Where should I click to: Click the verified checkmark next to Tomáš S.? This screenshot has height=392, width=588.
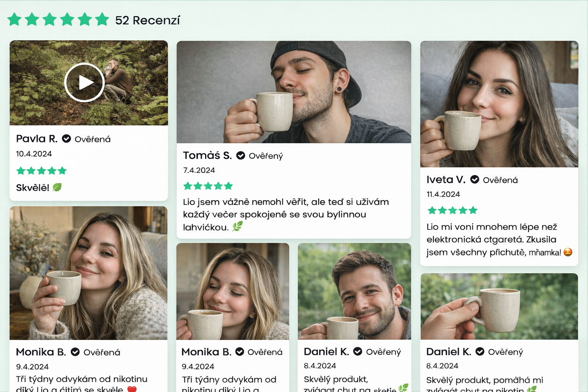pyautogui.click(x=240, y=155)
